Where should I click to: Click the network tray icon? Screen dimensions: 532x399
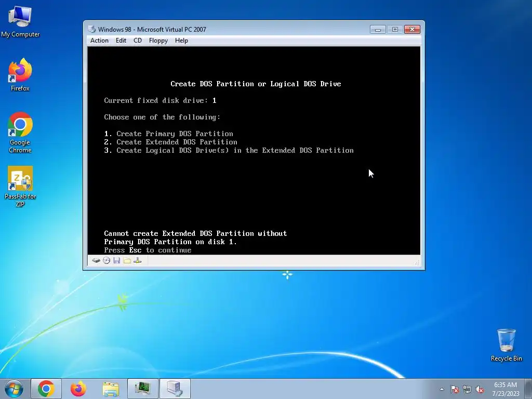pos(467,389)
